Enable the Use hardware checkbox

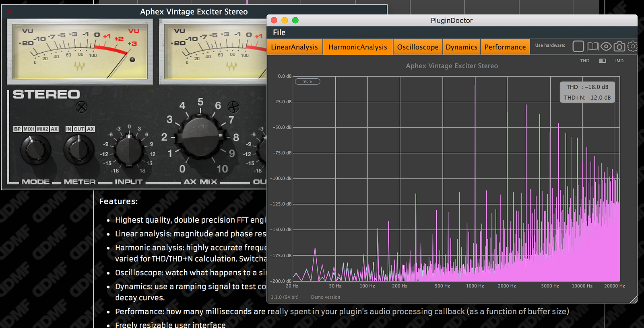[578, 47]
